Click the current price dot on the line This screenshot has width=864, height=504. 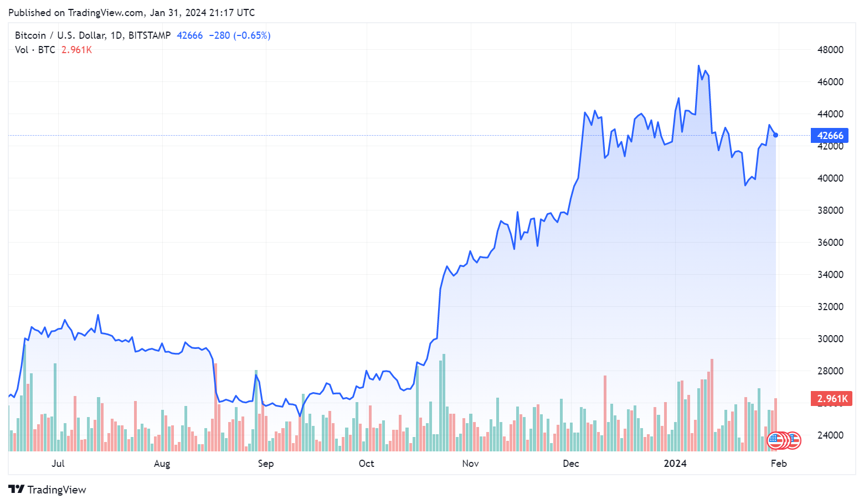tap(775, 135)
